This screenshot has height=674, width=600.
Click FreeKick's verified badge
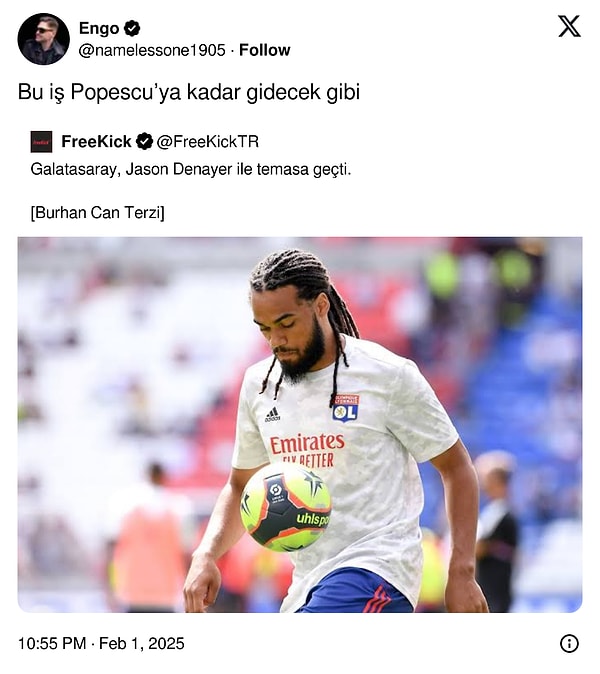click(x=144, y=141)
